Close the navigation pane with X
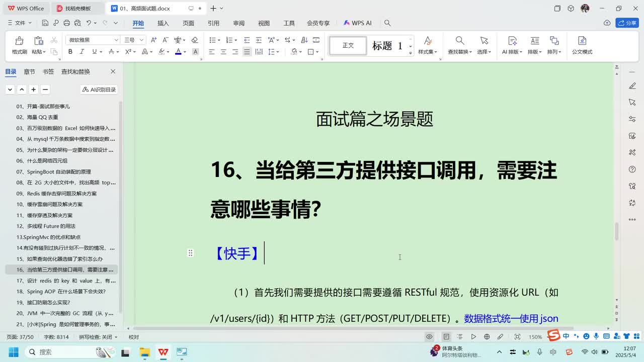 [113, 72]
